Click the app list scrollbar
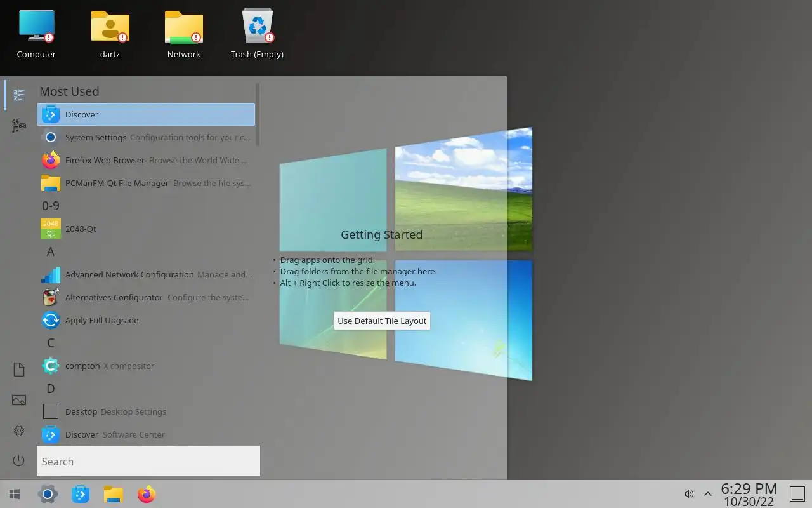 coord(258,114)
